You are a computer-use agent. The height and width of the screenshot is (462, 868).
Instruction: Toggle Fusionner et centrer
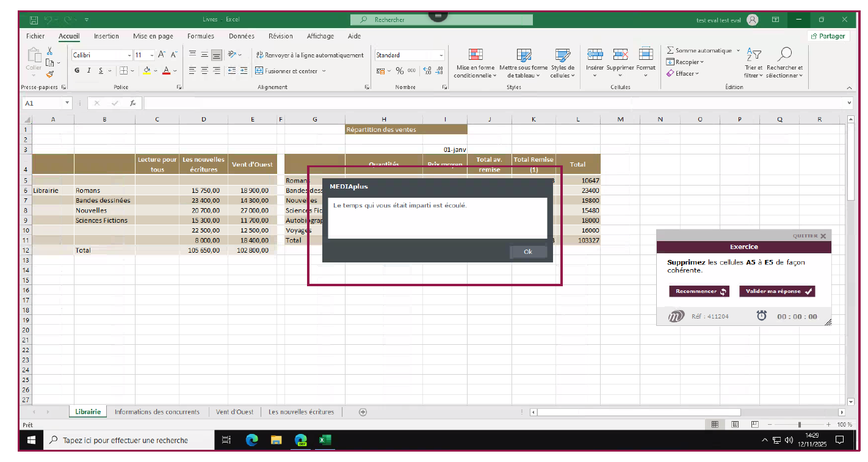coord(286,71)
